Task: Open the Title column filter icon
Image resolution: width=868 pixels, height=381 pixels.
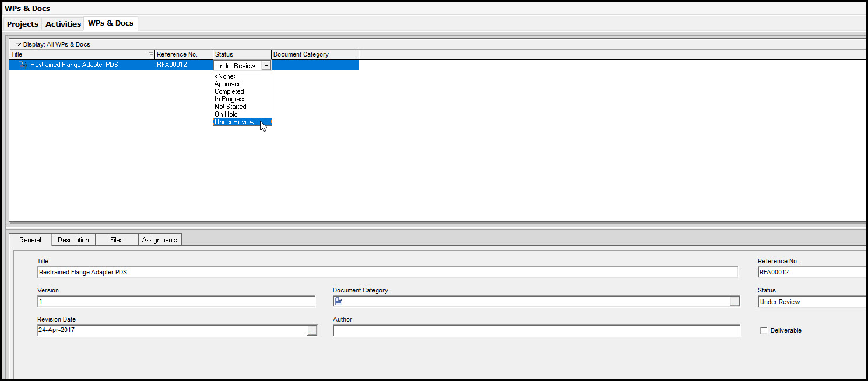Action: (x=151, y=54)
